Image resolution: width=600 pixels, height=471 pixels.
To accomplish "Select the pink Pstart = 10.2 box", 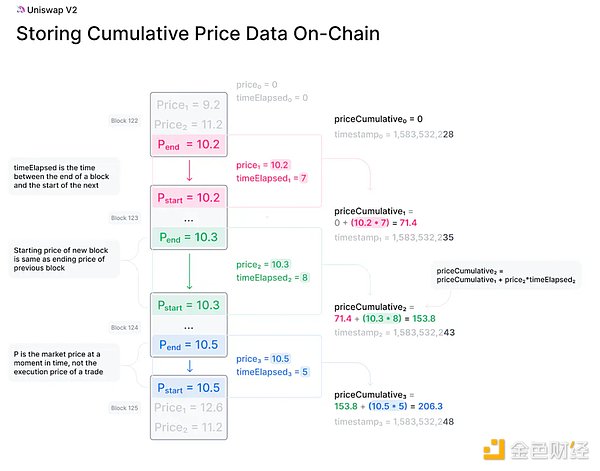I will tap(190, 195).
